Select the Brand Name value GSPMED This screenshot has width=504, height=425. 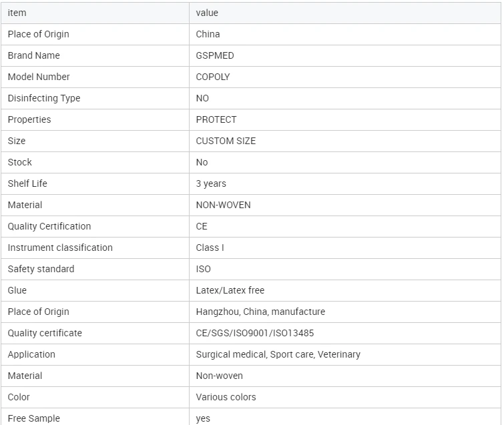click(215, 55)
